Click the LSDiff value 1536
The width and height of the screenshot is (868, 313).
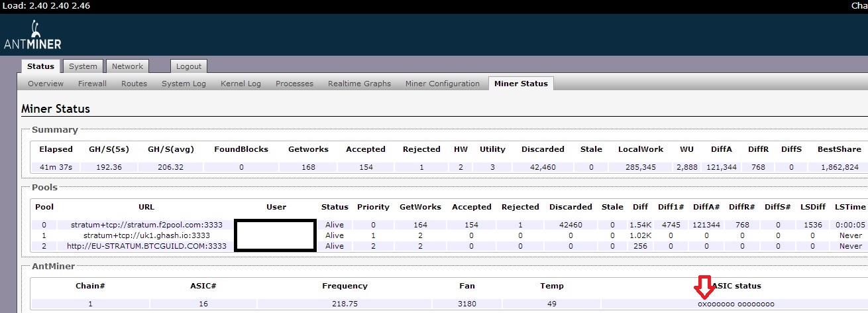pyautogui.click(x=812, y=225)
